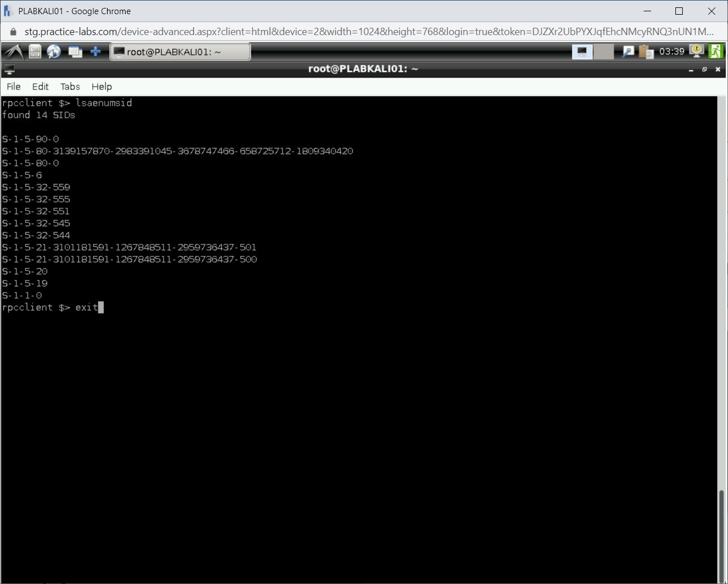
Task: Open the clipboard manager tray icon
Action: [x=646, y=52]
